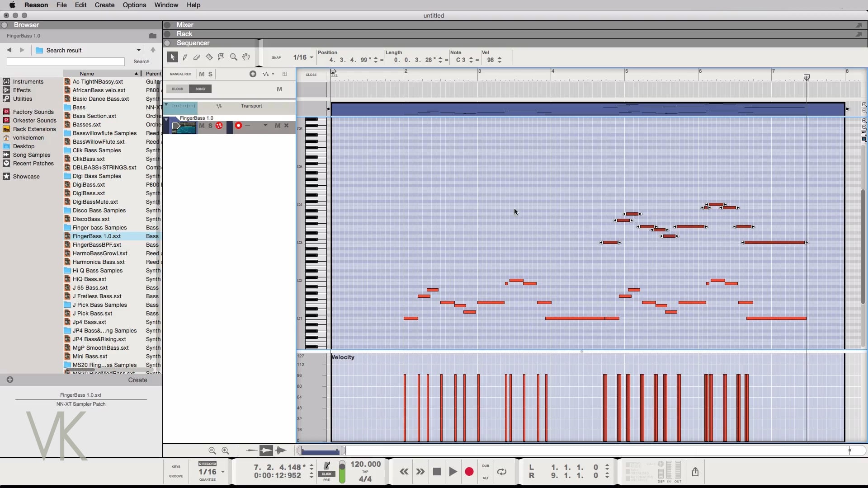
Task: Open the Snap 1/16 value dropdown
Action: [x=303, y=57]
